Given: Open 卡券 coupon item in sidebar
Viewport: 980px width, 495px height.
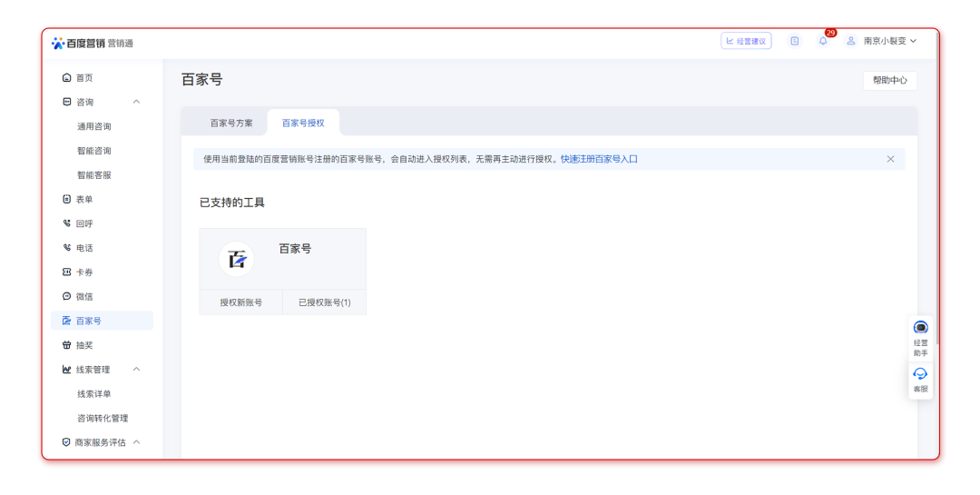Looking at the screenshot, I should coord(83,272).
